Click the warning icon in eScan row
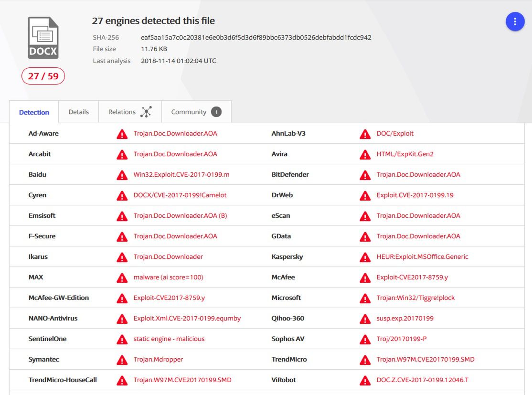Viewport: 532px width, 395px height. [365, 216]
